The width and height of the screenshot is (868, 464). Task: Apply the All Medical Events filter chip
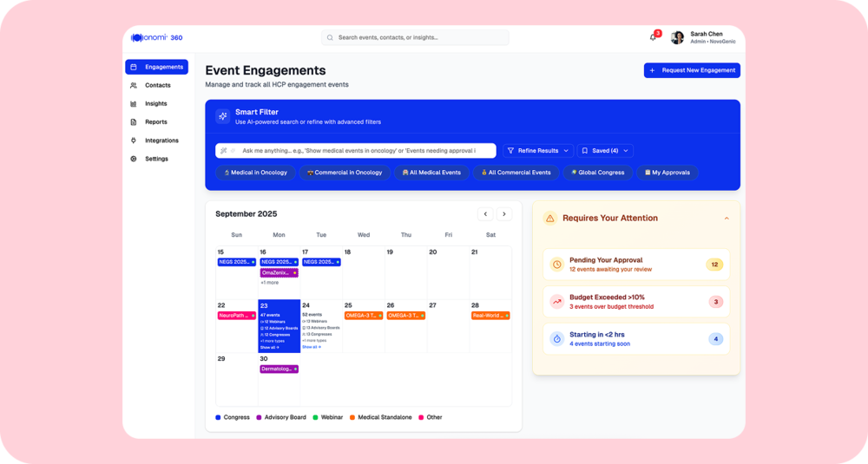[x=431, y=173]
